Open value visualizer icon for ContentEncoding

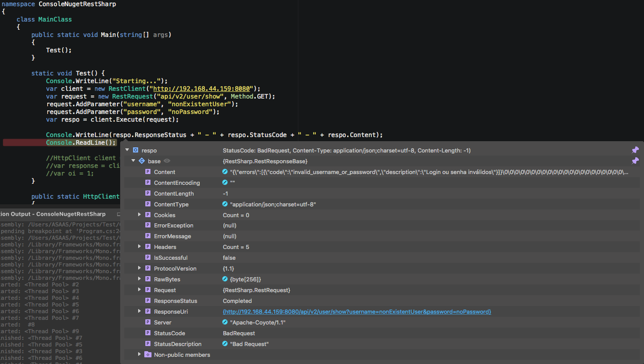coord(225,183)
